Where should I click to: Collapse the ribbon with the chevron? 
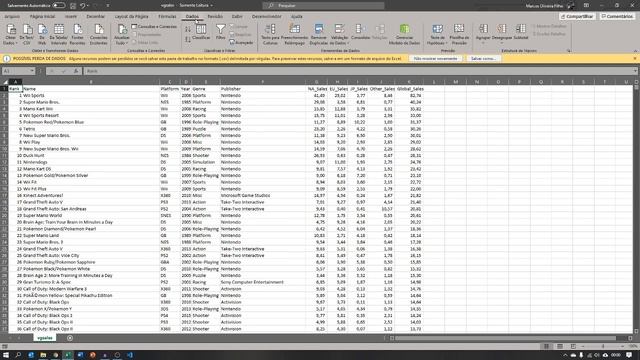635,51
